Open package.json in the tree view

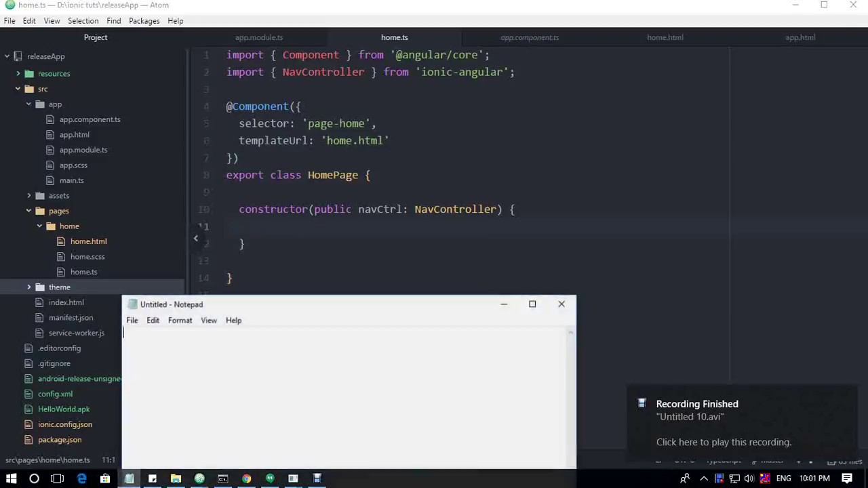click(x=60, y=440)
